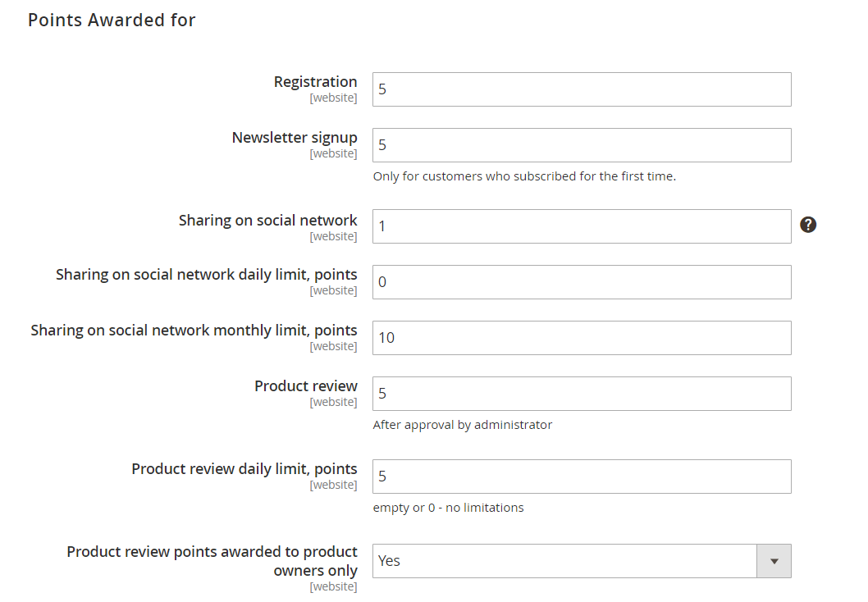Click the 'empty or 0 - no limitations' note

click(x=448, y=508)
